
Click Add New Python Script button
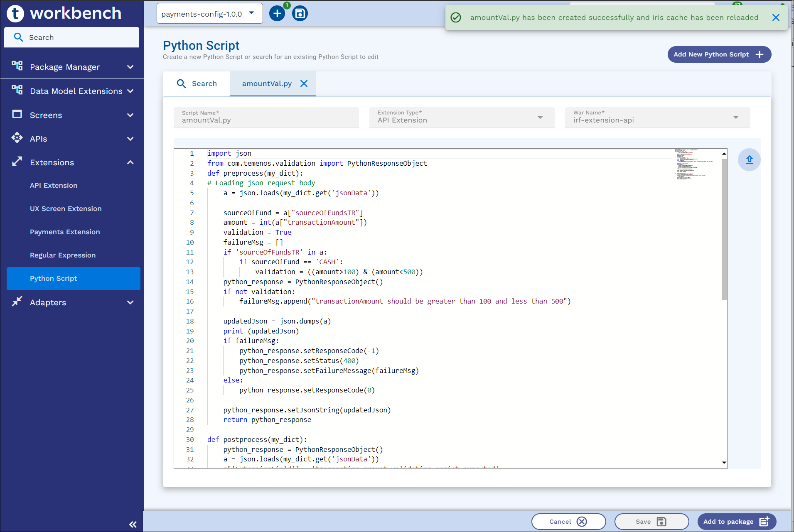coord(719,54)
